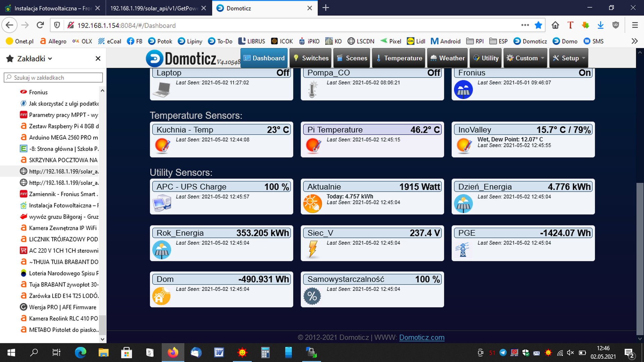Click the browser home button
The height and width of the screenshot is (362, 644).
pyautogui.click(x=555, y=25)
